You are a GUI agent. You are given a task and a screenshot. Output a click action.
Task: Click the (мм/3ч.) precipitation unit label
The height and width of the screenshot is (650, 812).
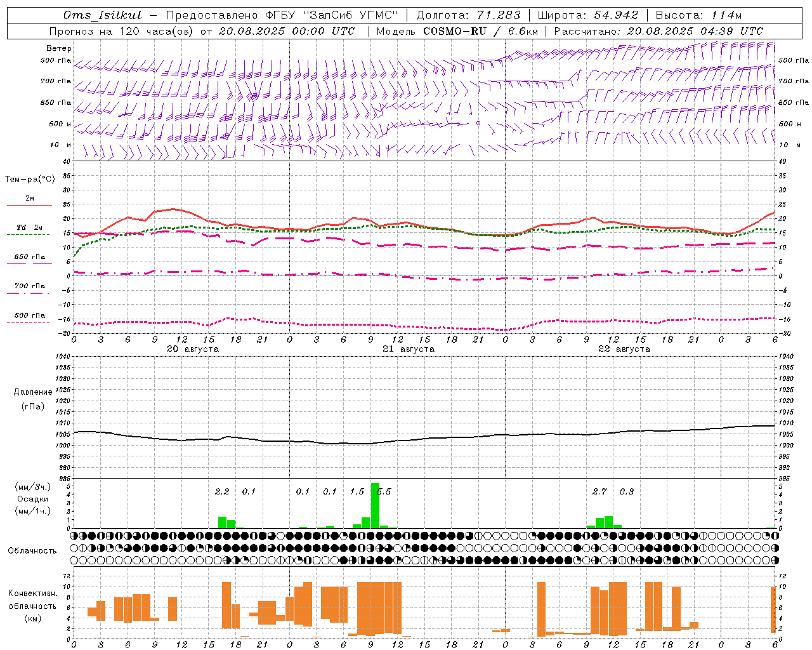(33, 487)
